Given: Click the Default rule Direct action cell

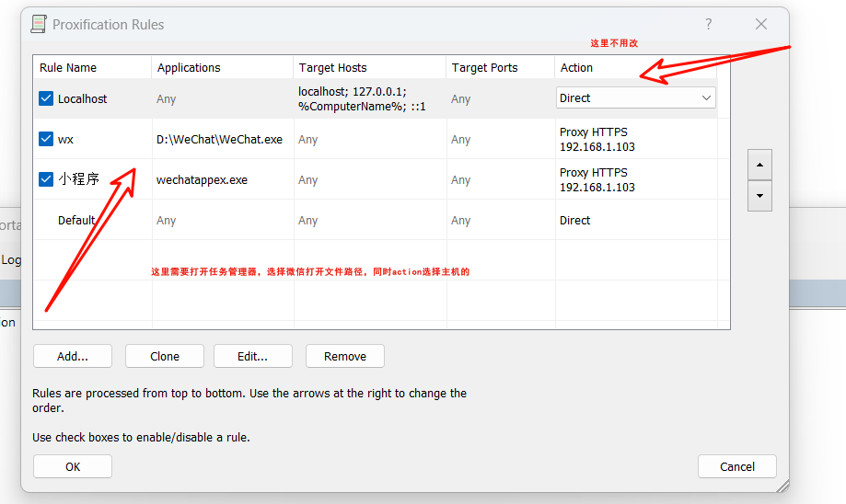Looking at the screenshot, I should coord(574,221).
